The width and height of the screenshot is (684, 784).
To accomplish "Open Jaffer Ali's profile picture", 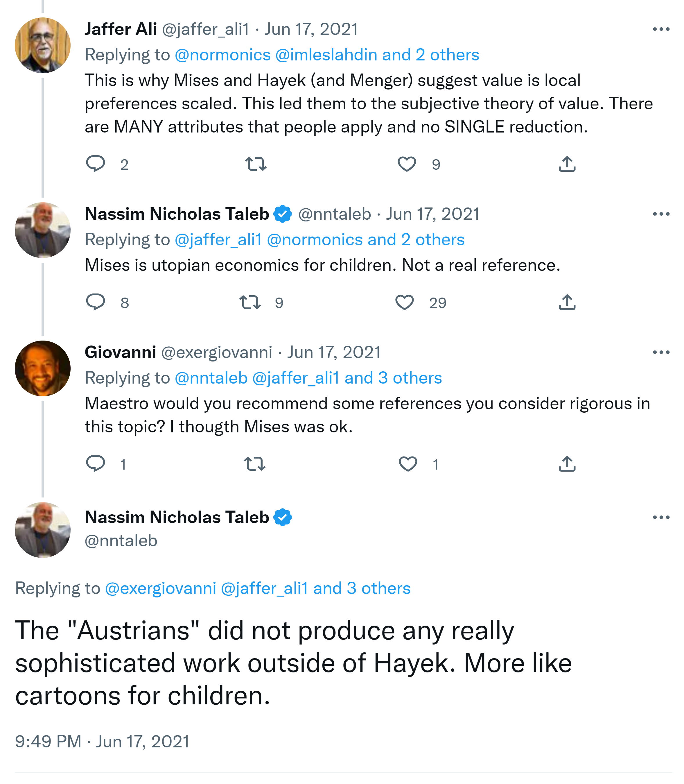I will point(43,45).
